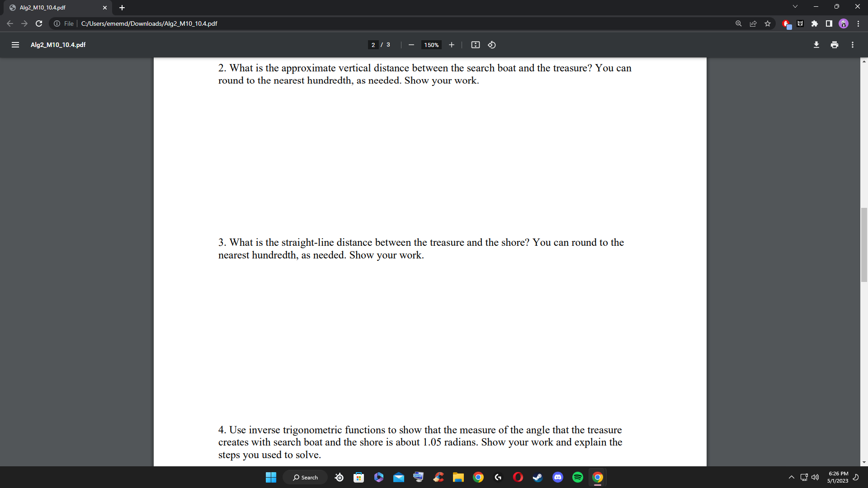
Task: Reload the current page
Action: [x=39, y=23]
